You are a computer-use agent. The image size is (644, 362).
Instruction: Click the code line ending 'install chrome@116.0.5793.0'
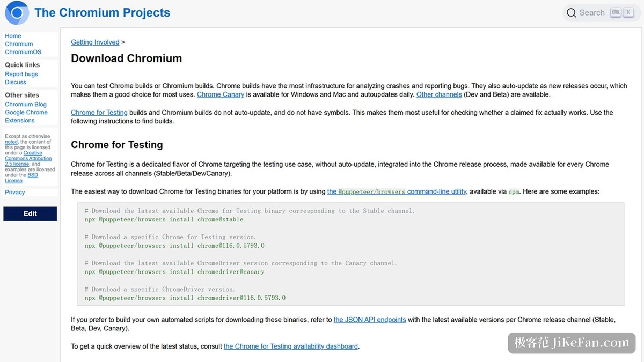coord(174,246)
